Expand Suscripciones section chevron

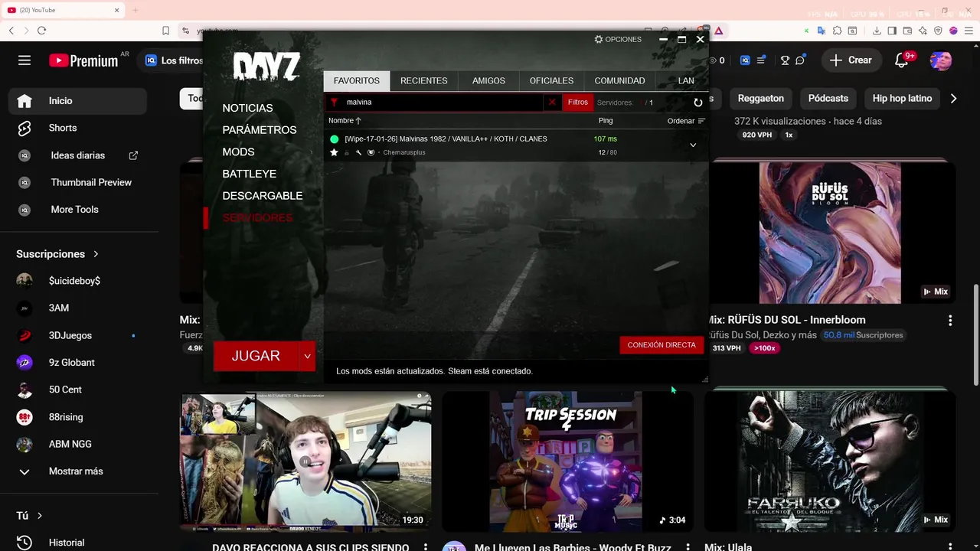pos(96,254)
